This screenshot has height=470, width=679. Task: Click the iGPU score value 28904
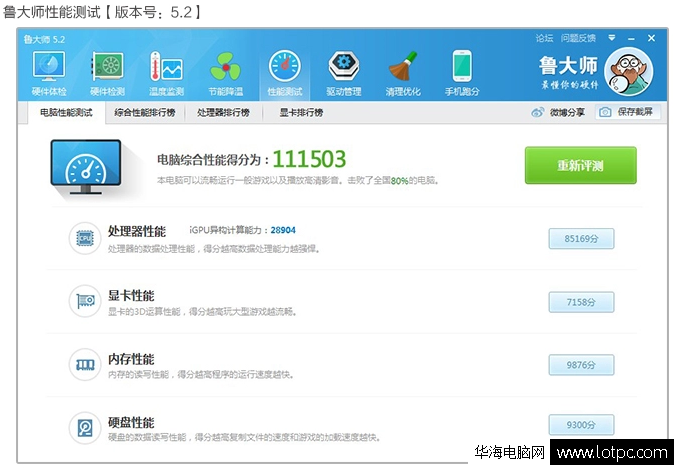(x=283, y=230)
